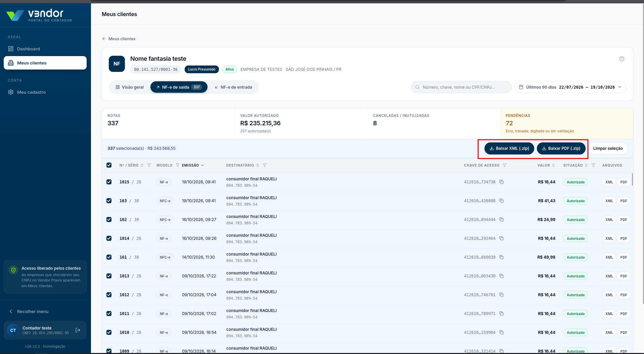The width and height of the screenshot is (644, 354).
Task: Switch to Visão geral tab
Action: tap(130, 87)
